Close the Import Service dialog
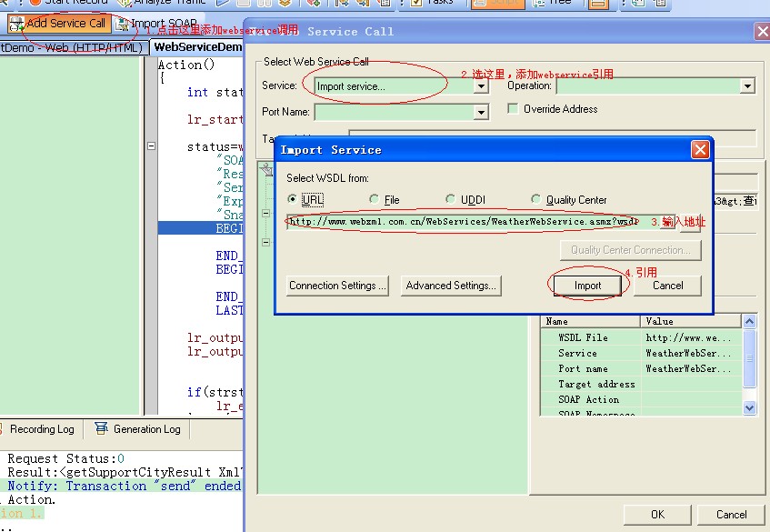 (699, 150)
